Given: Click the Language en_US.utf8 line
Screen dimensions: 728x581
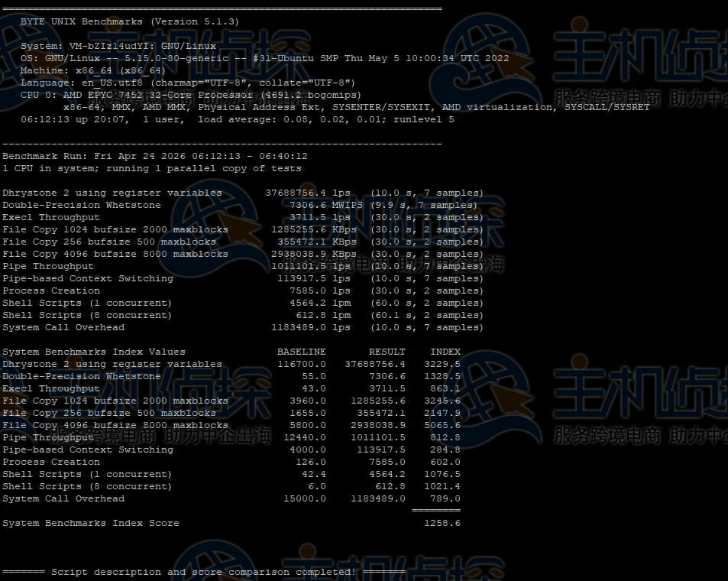Looking at the screenshot, I should pos(188,83).
